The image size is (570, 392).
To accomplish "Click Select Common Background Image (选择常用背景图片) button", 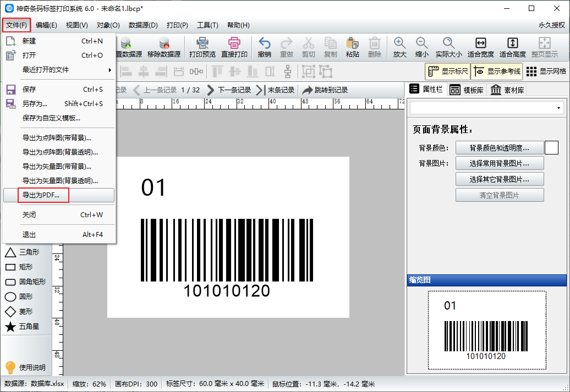I will click(x=500, y=163).
